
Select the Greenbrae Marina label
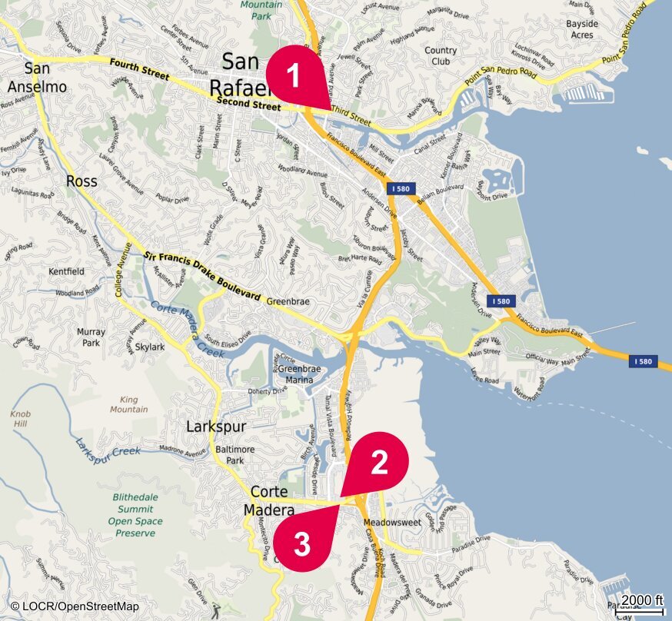299,374
